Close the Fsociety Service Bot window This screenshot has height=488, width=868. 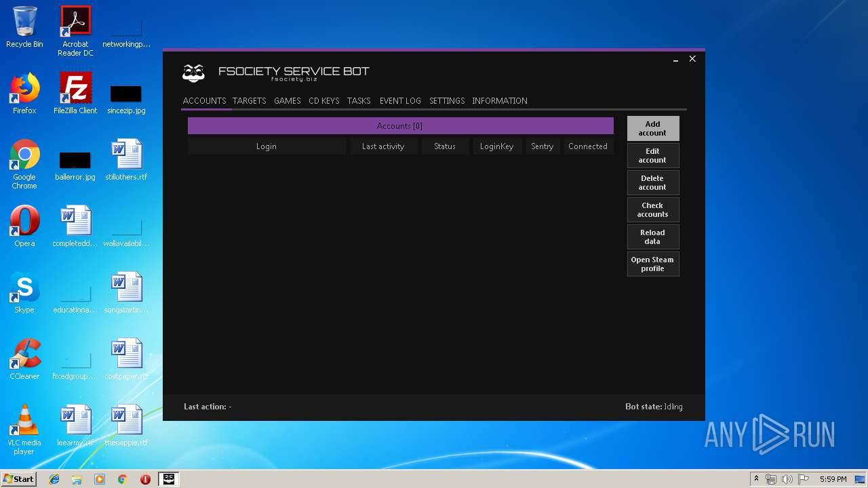692,59
